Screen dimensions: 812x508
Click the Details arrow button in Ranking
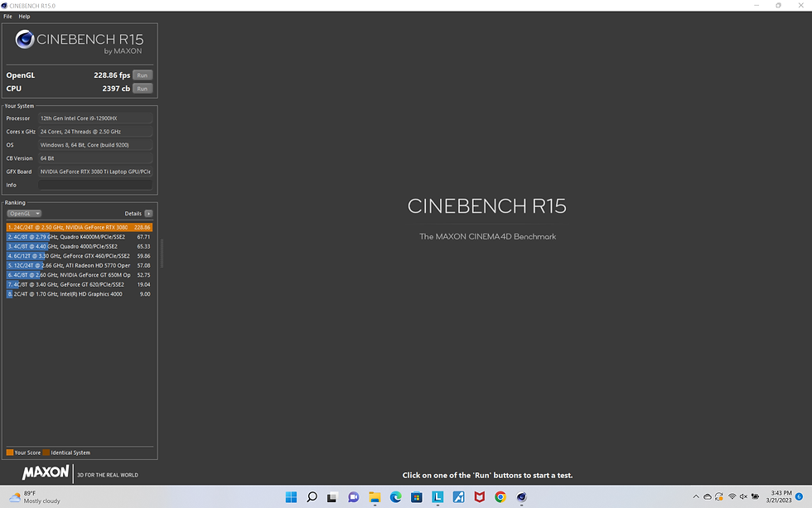pyautogui.click(x=148, y=213)
